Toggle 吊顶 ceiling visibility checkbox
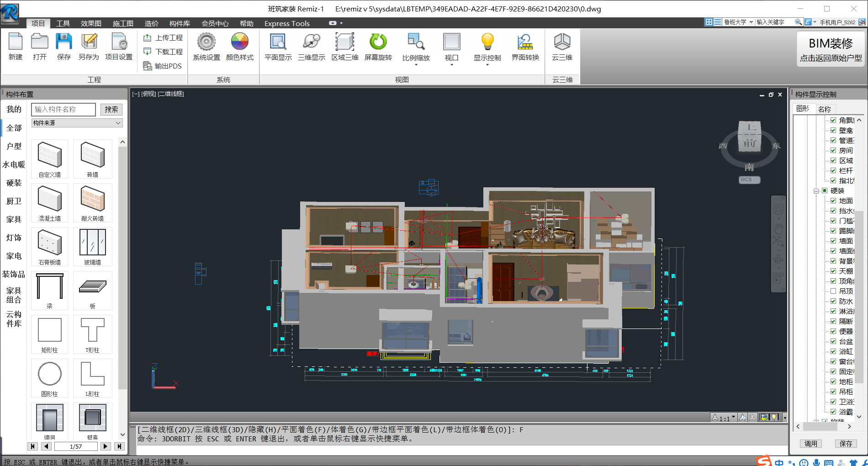Viewport: 868px width, 466px height. [833, 291]
